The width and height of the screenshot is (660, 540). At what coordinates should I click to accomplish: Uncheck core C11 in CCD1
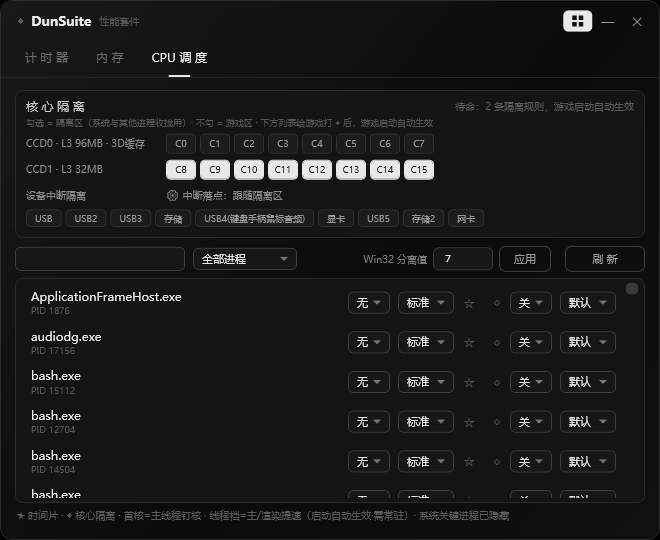point(283,170)
